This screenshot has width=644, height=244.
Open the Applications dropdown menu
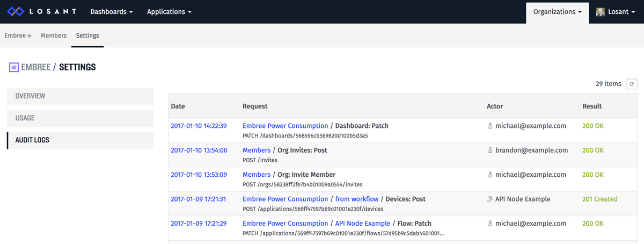[169, 12]
